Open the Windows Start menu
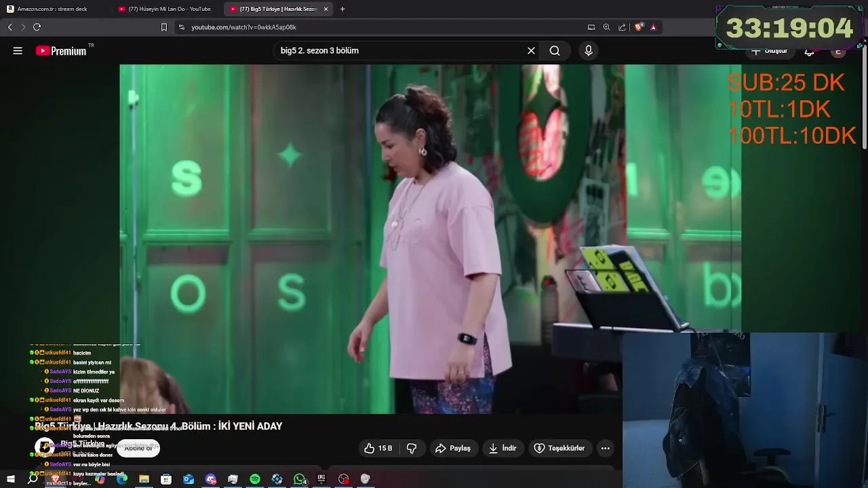Image resolution: width=868 pixels, height=488 pixels. pos(10,479)
